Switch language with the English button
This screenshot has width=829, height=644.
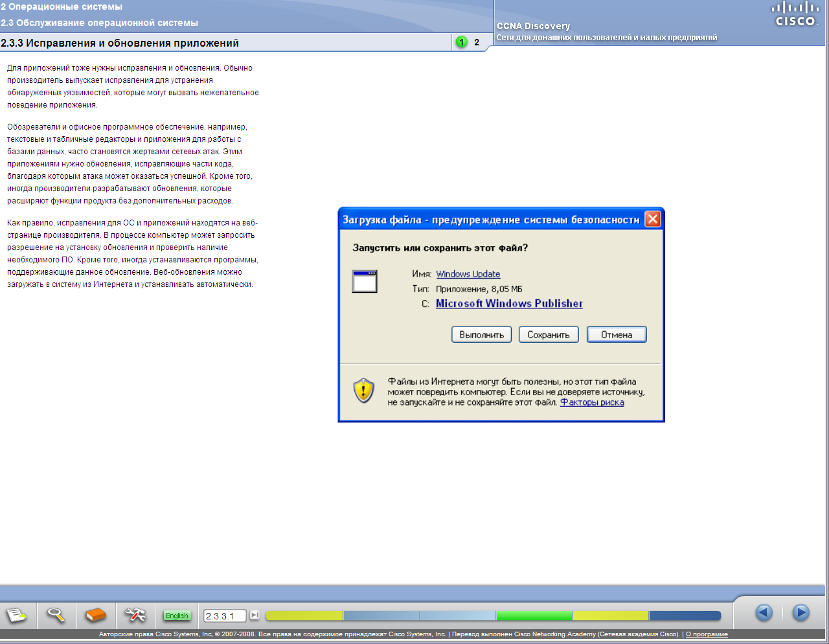coord(177,615)
